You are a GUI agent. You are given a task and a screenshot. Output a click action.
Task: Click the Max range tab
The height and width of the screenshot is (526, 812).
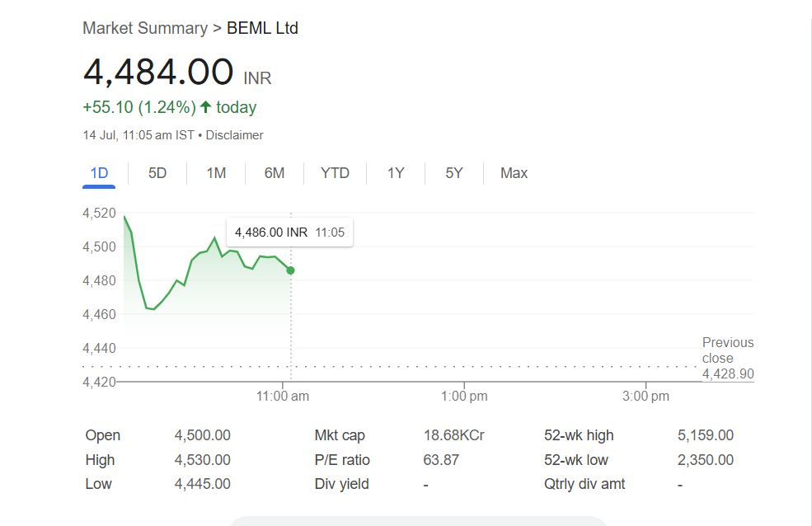514,173
